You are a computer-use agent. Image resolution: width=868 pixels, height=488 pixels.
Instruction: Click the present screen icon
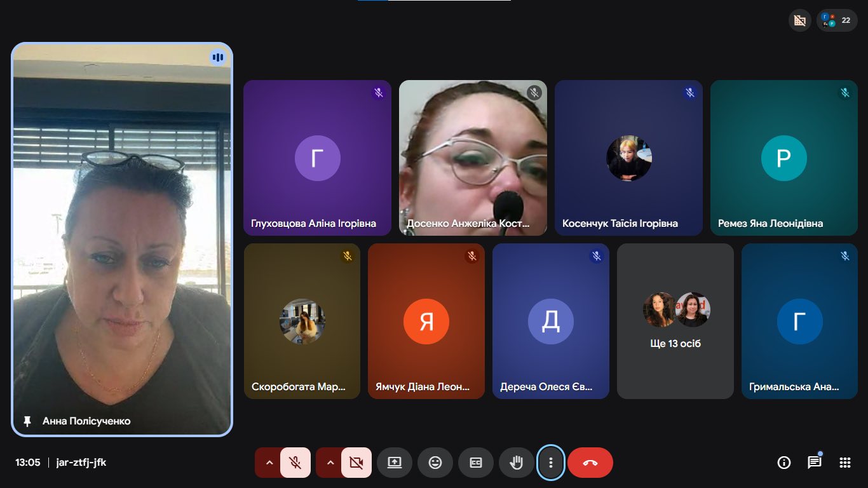point(395,463)
